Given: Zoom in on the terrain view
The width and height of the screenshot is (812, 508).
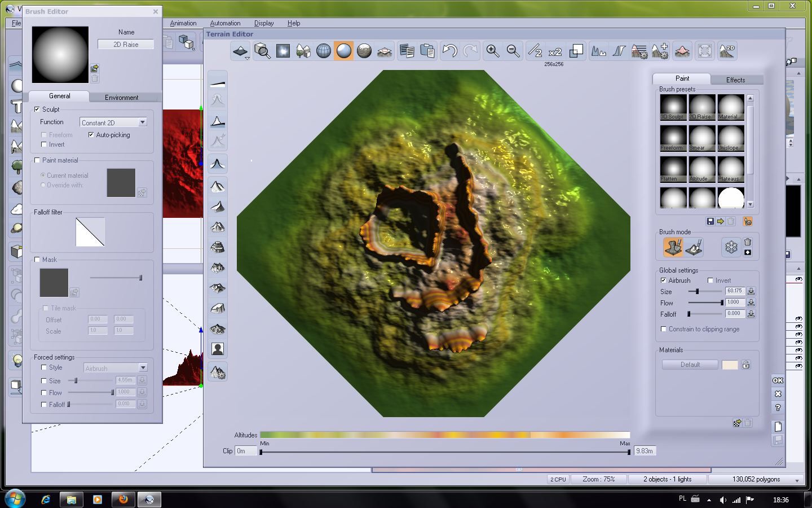Looking at the screenshot, I should click(x=492, y=51).
